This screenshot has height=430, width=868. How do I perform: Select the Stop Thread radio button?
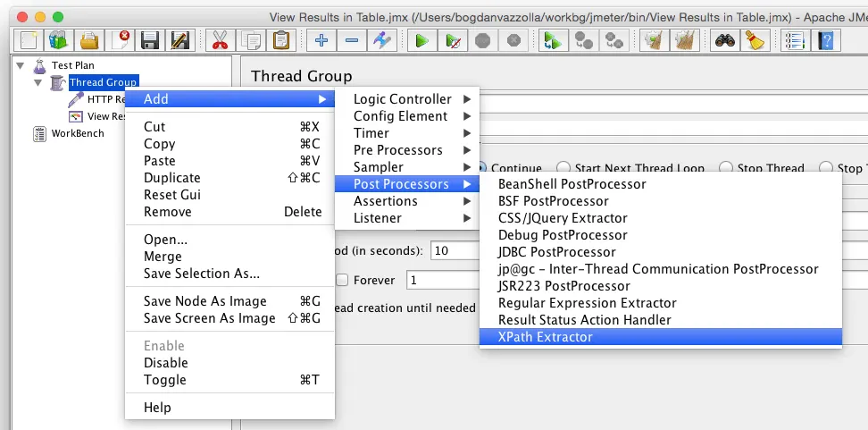click(x=726, y=167)
